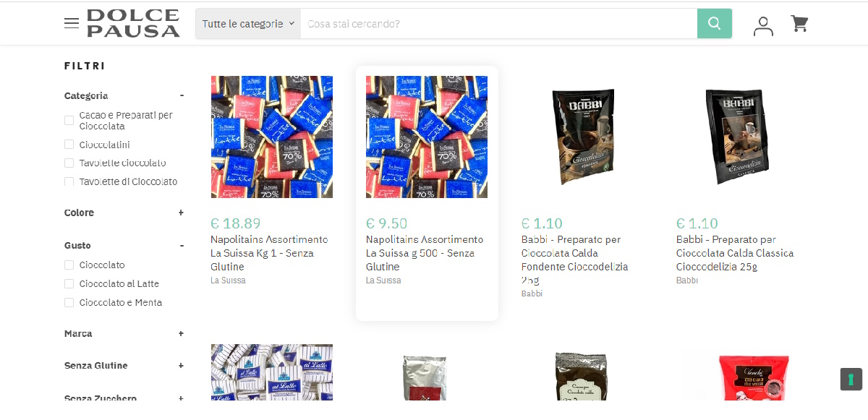
Task: Open the shopping cart icon
Action: pos(799,24)
